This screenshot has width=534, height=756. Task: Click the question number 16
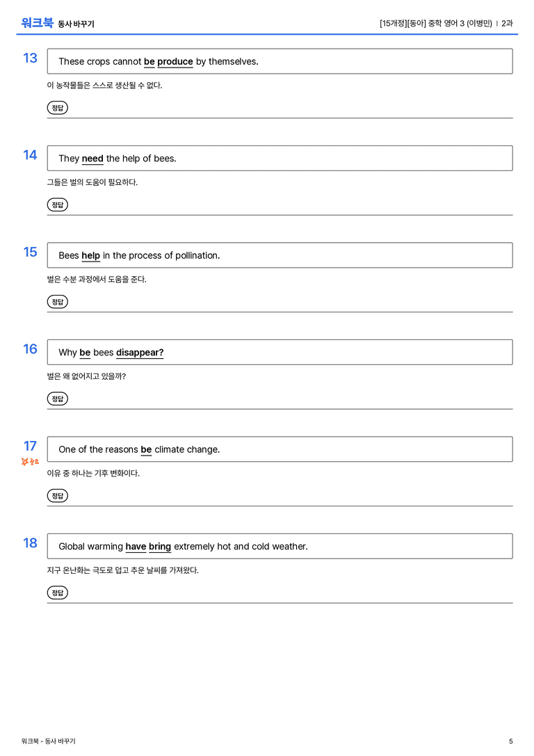pos(30,348)
